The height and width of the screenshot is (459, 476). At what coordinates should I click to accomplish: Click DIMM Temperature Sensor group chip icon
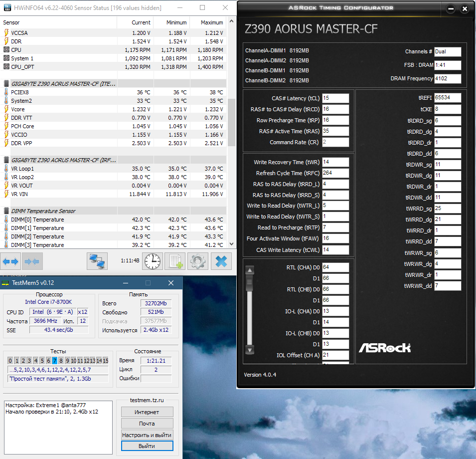(x=6, y=211)
